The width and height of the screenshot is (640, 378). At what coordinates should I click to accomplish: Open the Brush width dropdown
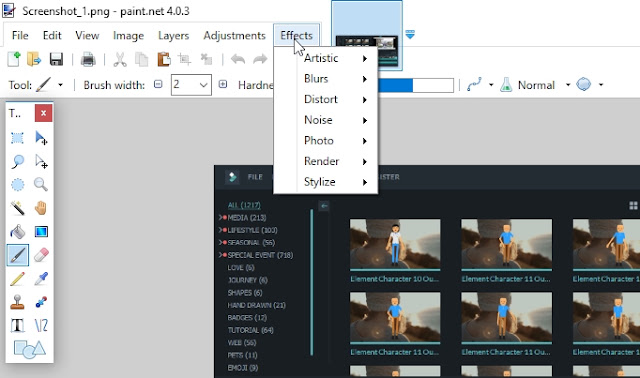(x=191, y=85)
